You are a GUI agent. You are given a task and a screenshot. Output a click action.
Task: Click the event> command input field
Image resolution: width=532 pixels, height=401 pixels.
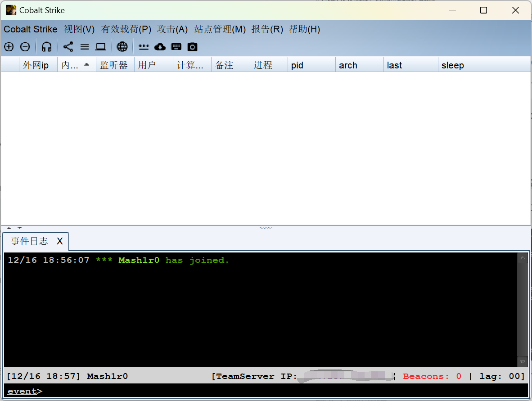266,391
